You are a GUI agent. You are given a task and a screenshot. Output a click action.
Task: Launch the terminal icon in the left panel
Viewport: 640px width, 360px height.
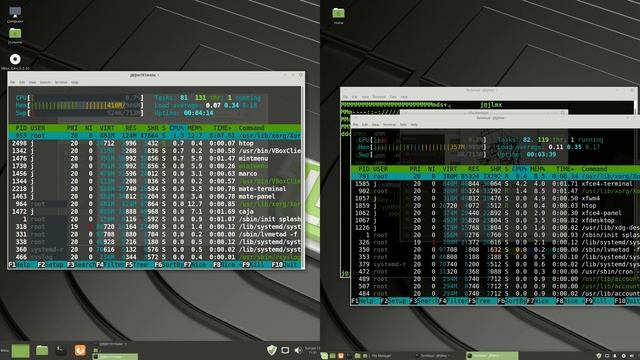[61, 350]
